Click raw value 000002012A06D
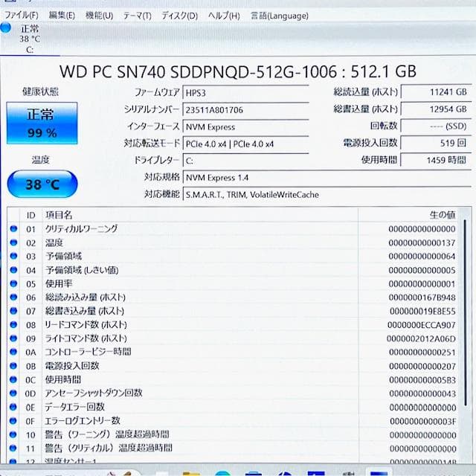 [421, 339]
